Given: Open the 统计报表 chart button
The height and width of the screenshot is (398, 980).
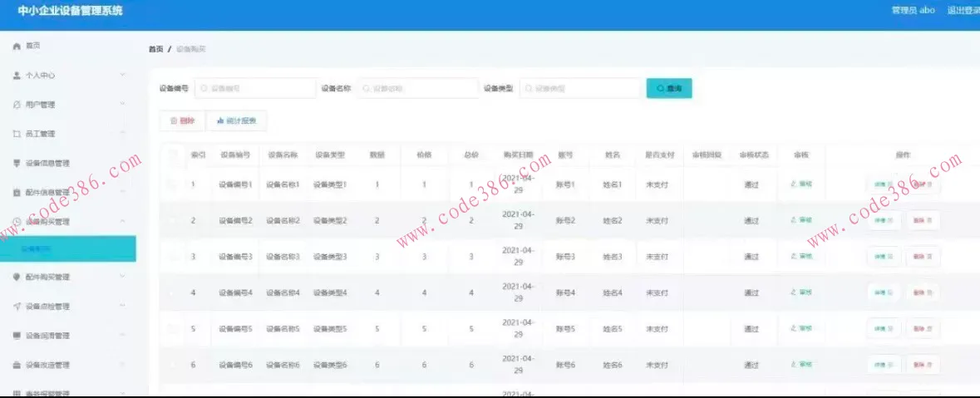Looking at the screenshot, I should (x=236, y=121).
